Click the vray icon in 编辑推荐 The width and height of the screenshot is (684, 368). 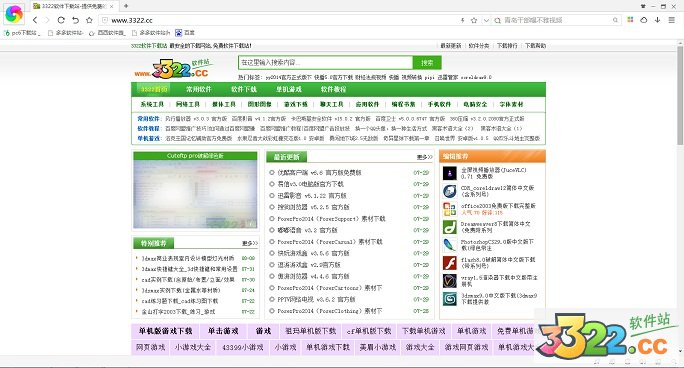(x=450, y=281)
